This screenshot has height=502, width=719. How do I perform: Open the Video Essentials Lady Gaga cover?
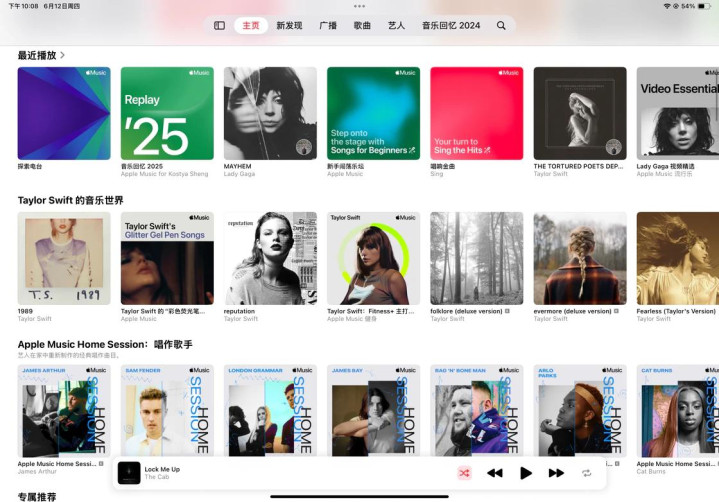pyautogui.click(x=678, y=113)
